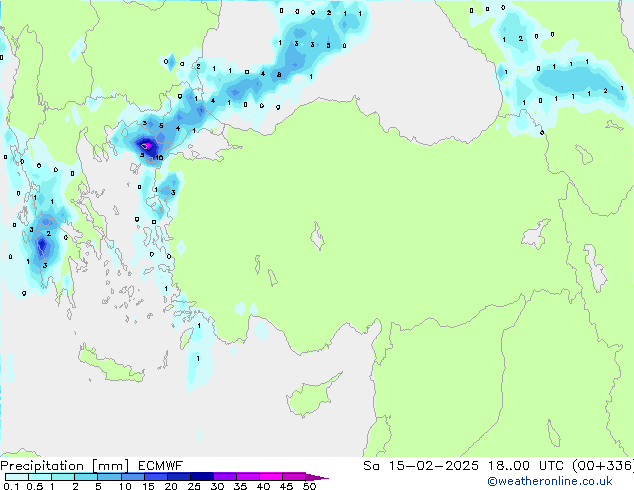
Task: Pick the 10–15 mm blue legend box
Action: (x=132, y=477)
